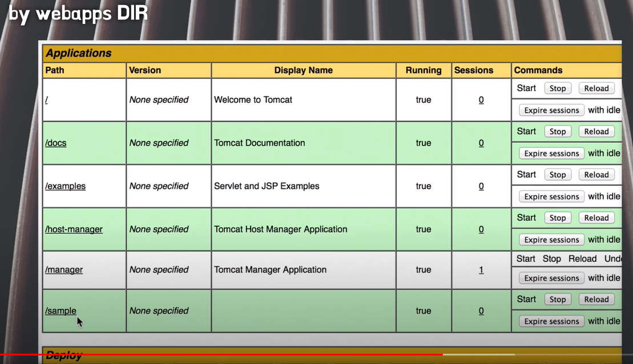
Task: Reload the /host-manager application
Action: (x=596, y=218)
